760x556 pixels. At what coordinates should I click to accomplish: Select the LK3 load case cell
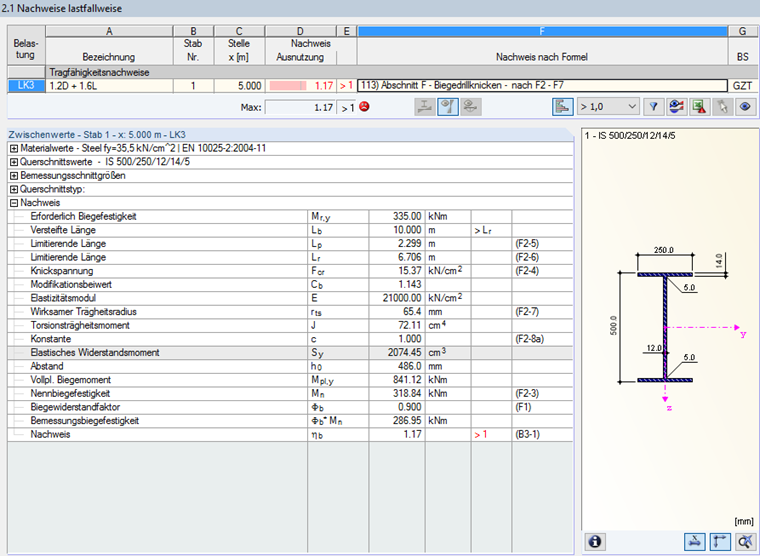26,86
